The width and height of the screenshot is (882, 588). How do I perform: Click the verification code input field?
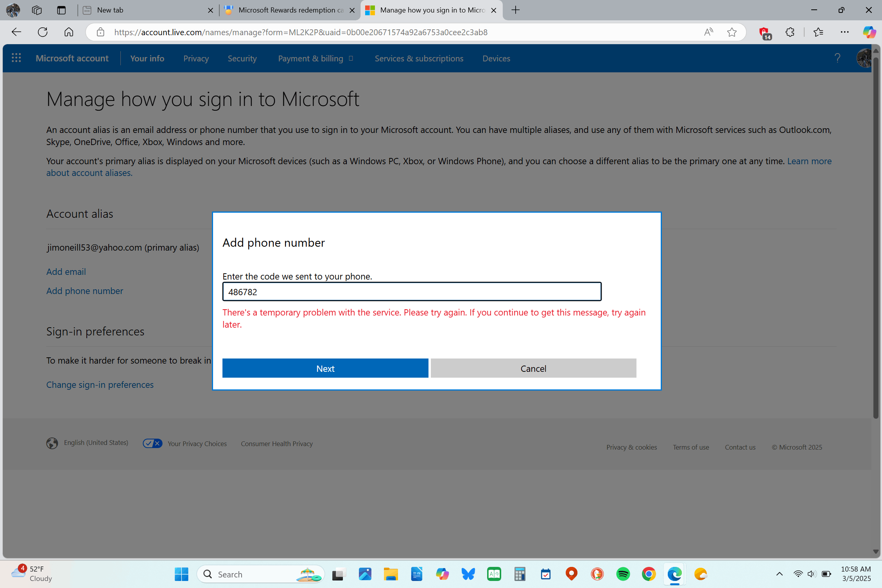tap(411, 292)
